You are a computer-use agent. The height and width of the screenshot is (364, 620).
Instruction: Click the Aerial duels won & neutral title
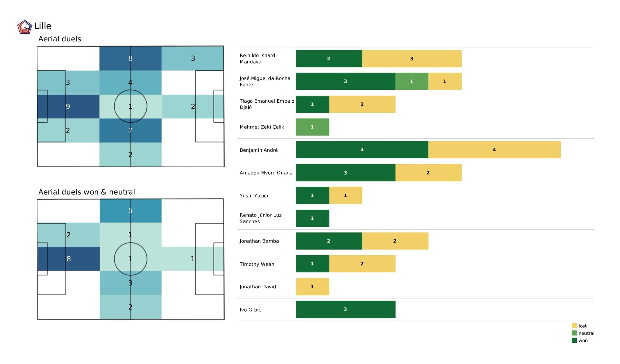coord(87,192)
